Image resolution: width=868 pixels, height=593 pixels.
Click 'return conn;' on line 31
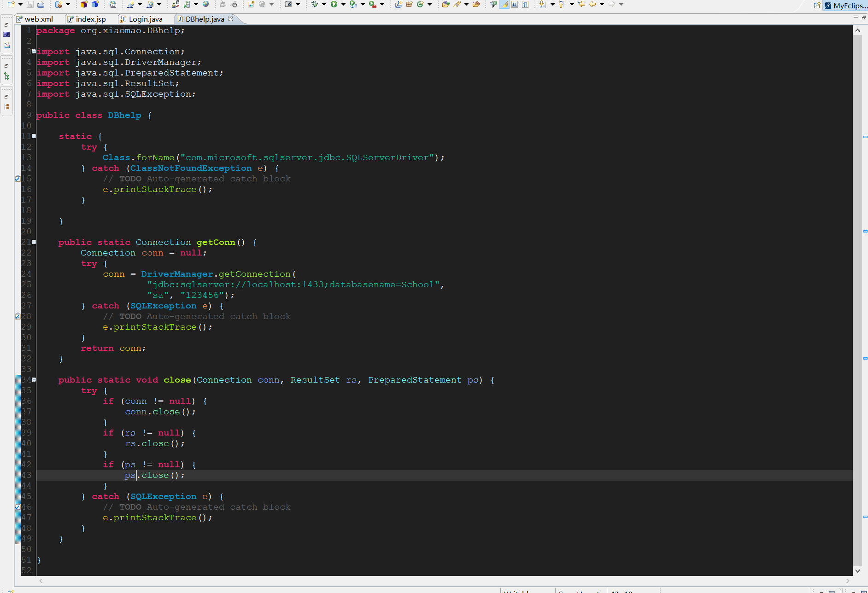coord(113,348)
